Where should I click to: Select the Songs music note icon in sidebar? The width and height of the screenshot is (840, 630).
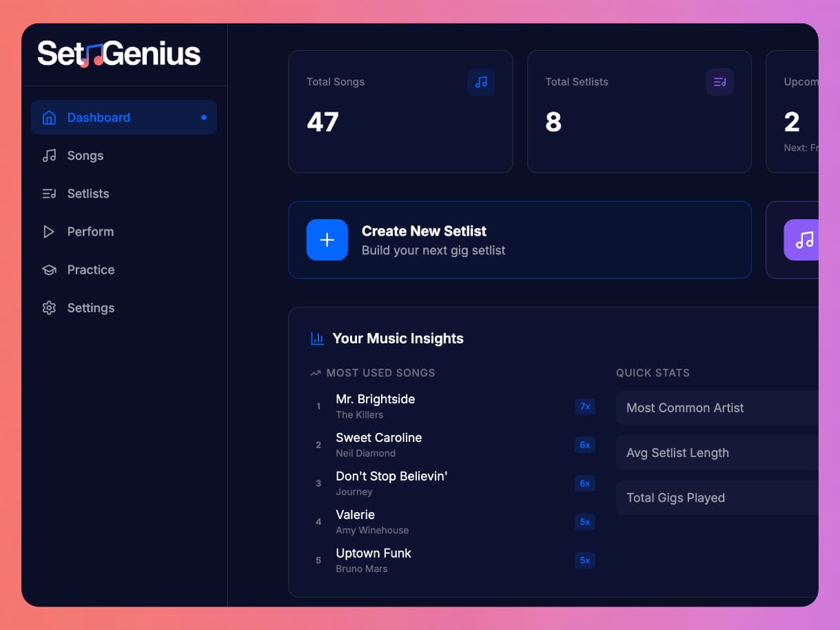[49, 155]
